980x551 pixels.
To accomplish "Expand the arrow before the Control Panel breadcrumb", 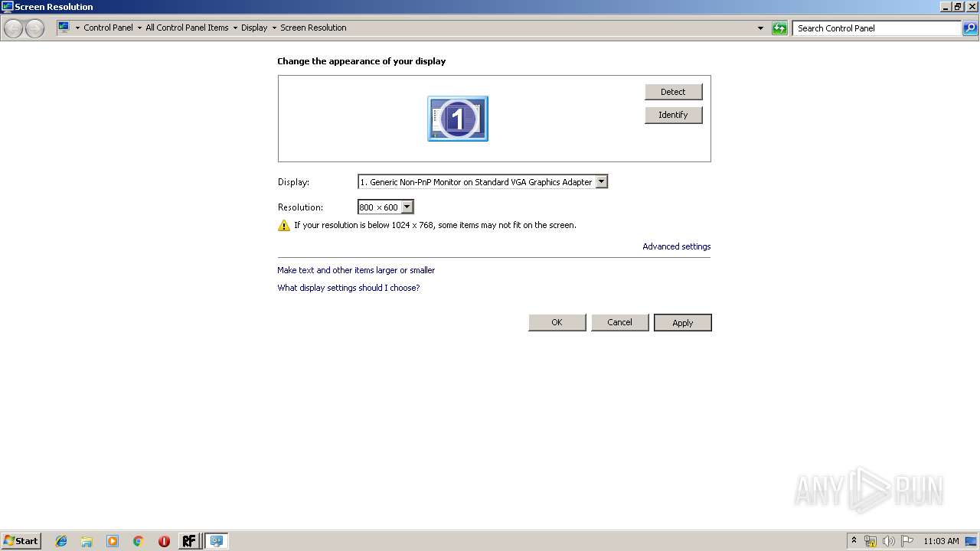I will (x=77, y=28).
